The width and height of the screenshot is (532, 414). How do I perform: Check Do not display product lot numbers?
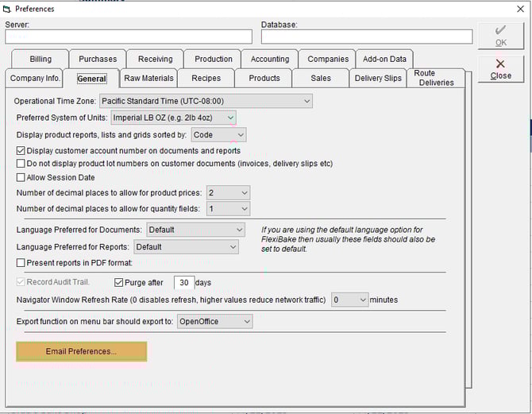tap(21, 164)
